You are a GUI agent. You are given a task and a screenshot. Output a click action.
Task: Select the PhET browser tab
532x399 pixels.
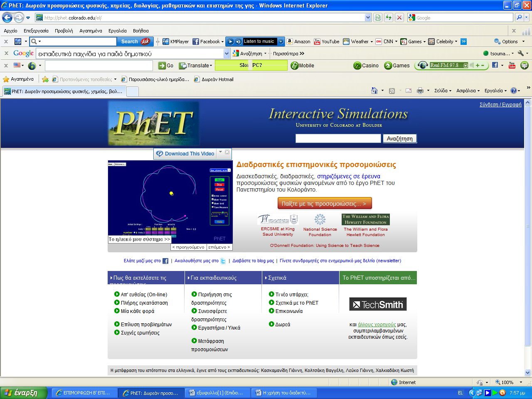coord(64,91)
